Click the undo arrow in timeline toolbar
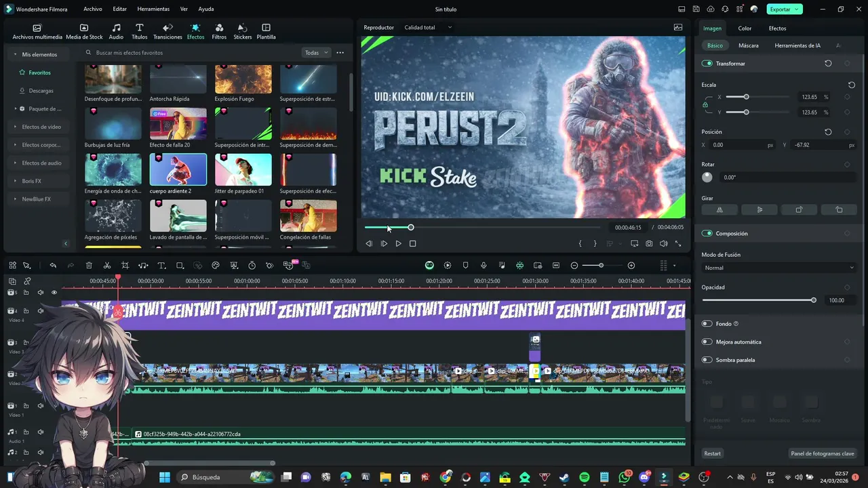 coord(53,266)
